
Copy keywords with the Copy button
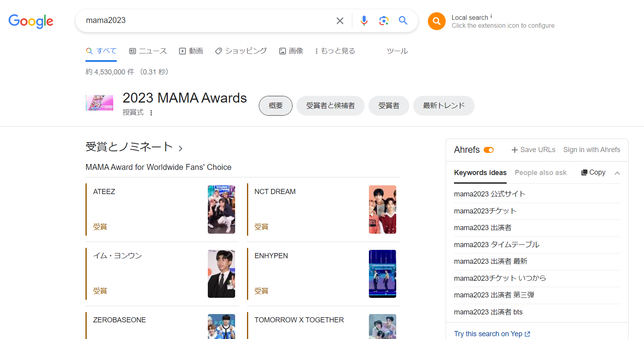tap(593, 172)
